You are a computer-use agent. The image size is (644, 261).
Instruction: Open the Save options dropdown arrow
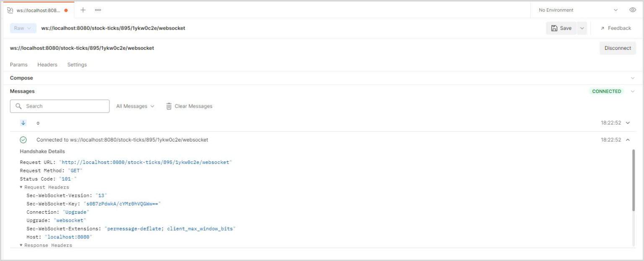[582, 28]
